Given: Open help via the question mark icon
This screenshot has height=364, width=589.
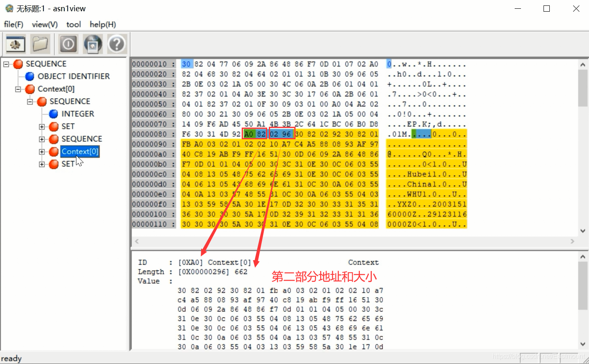Looking at the screenshot, I should [x=117, y=44].
